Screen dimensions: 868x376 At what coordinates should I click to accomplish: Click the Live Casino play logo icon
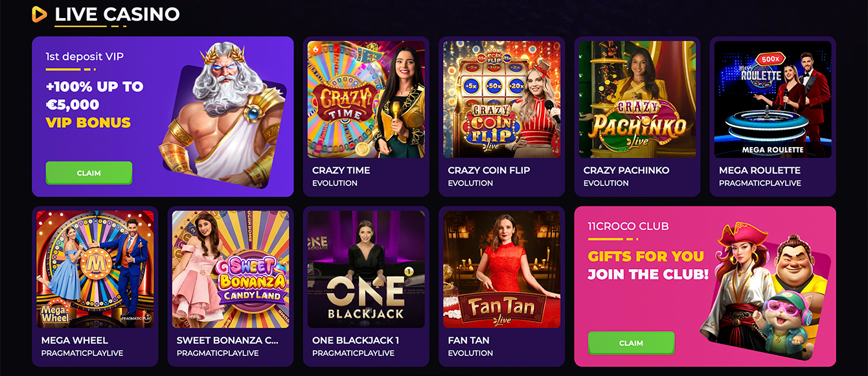pos(40,14)
